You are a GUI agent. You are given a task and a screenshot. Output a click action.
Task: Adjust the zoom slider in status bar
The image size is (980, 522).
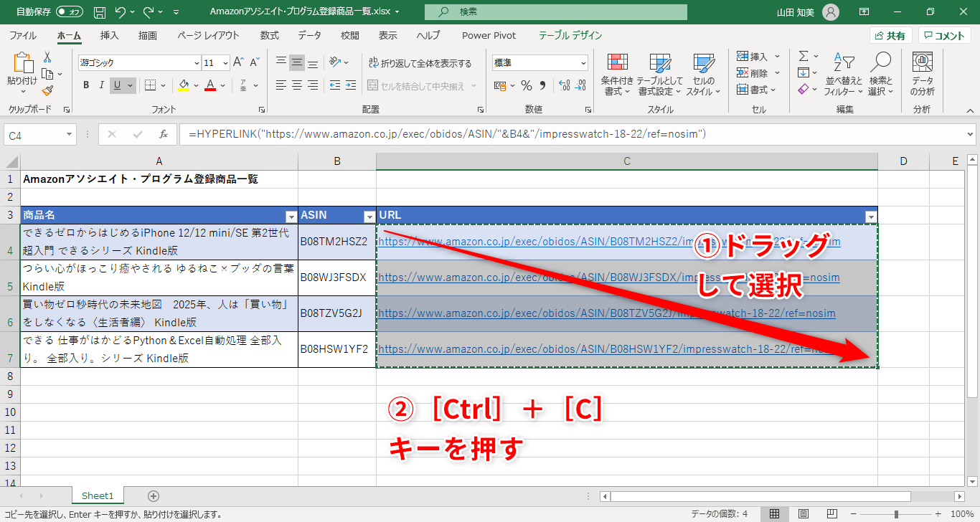(896, 514)
